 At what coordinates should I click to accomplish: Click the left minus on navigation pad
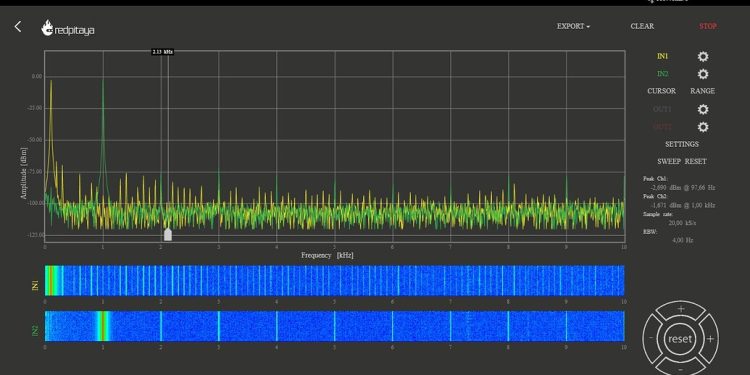click(x=651, y=338)
